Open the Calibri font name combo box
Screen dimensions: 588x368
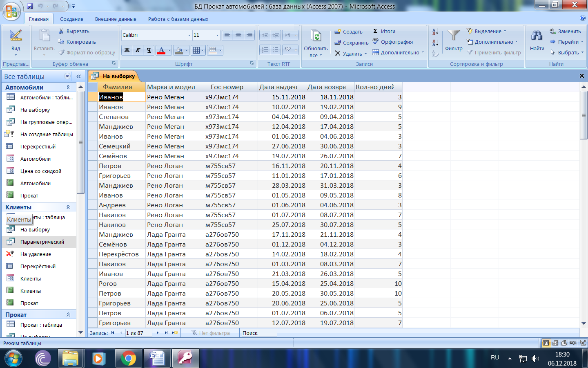pos(156,35)
